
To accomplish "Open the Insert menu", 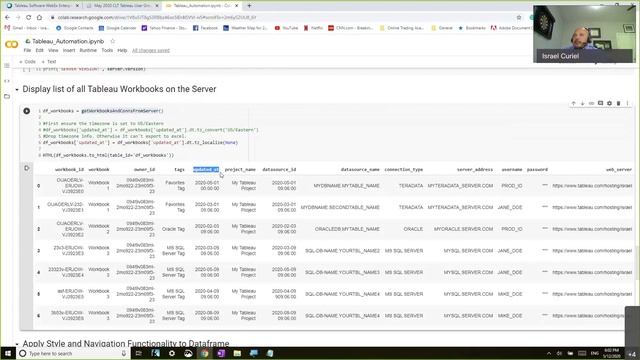I will 69,50.
